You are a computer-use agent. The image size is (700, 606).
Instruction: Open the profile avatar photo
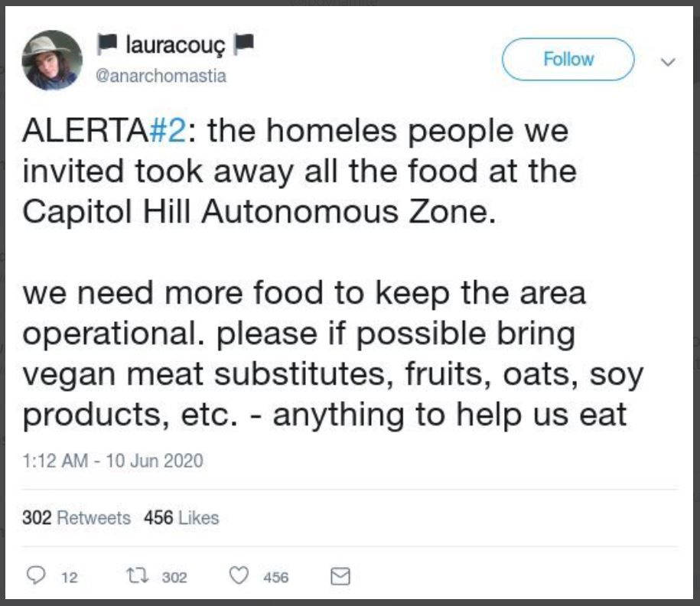tap(52, 60)
